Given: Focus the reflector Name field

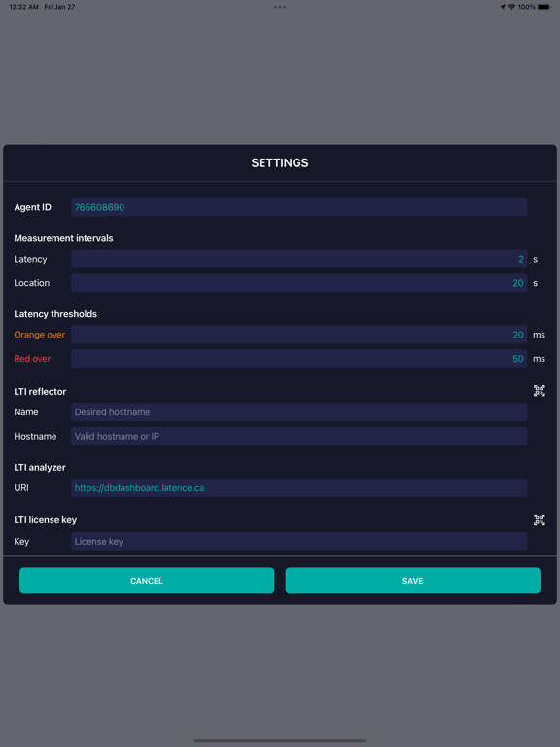Looking at the screenshot, I should pyautogui.click(x=299, y=412).
